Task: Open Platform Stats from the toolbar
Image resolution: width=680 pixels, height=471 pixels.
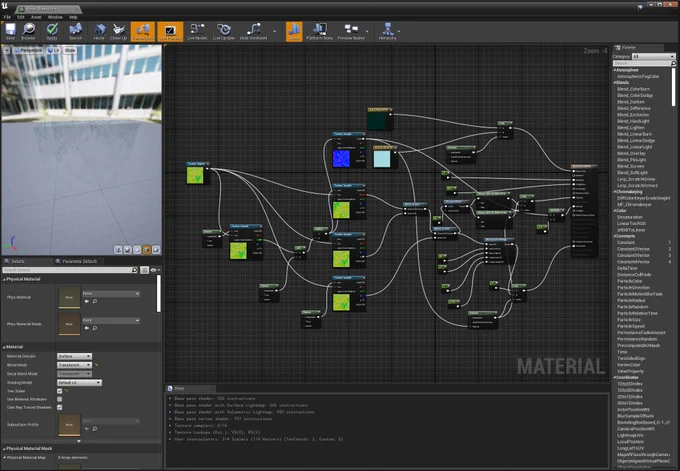Action: tap(320, 31)
